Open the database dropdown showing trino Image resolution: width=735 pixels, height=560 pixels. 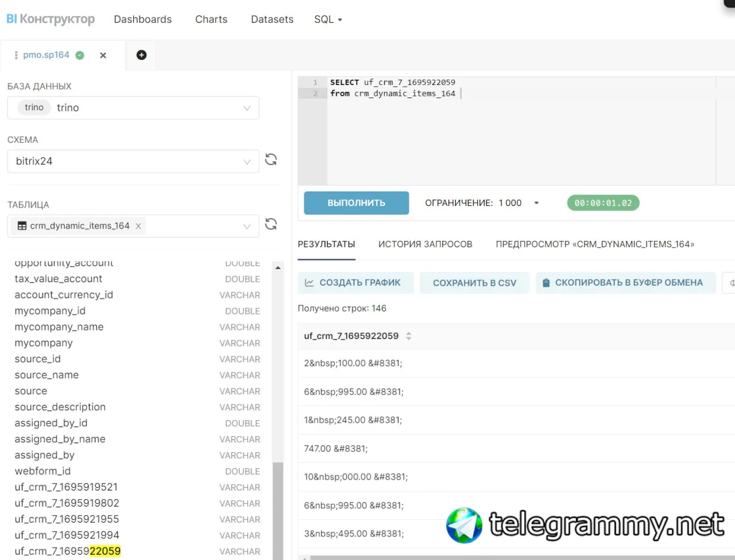(x=133, y=108)
